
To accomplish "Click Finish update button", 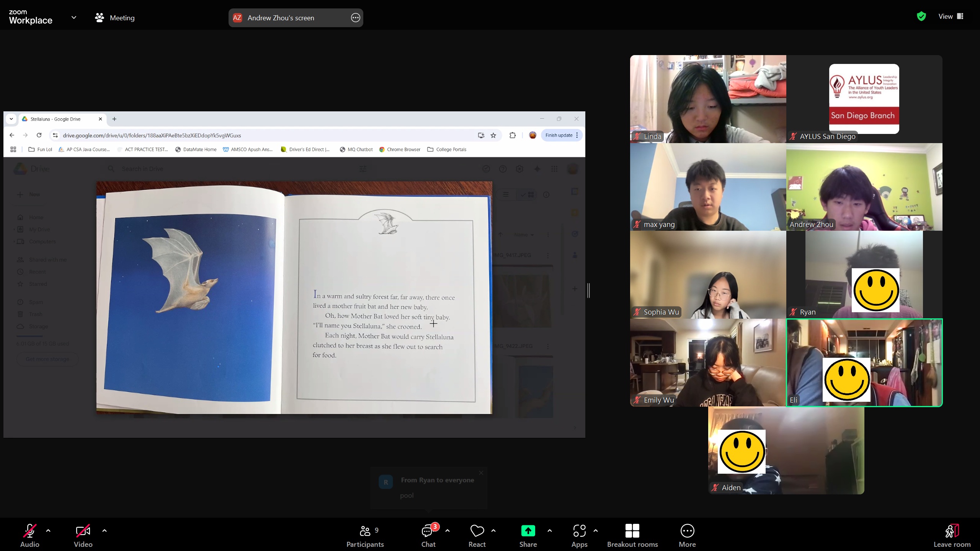I will (562, 135).
